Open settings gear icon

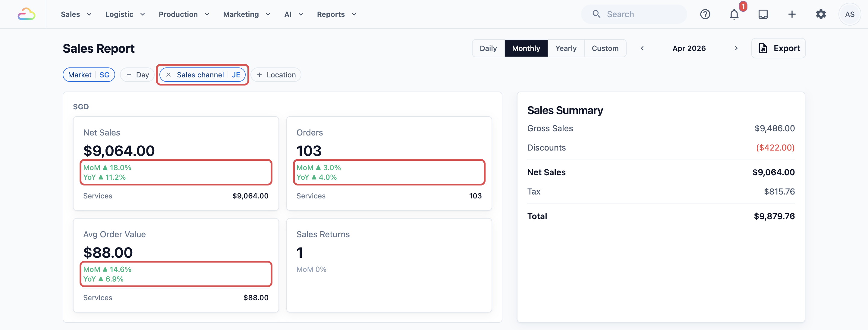[x=821, y=14]
